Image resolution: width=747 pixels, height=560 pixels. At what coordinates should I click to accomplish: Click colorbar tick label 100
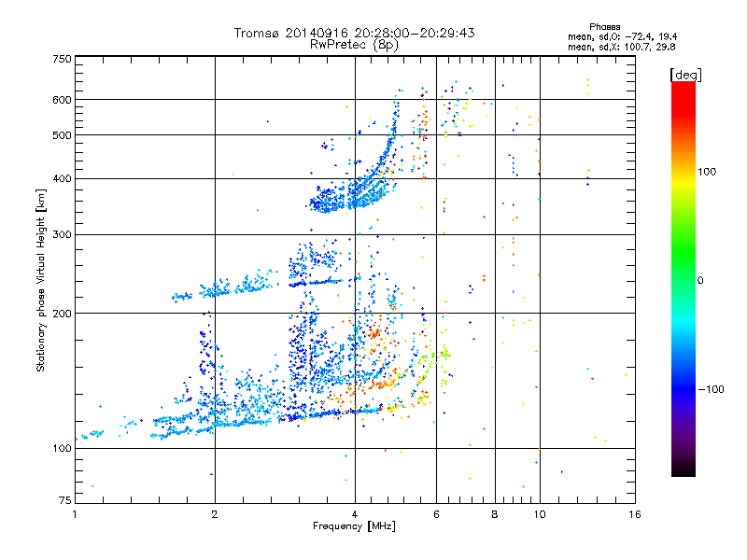tap(707, 172)
